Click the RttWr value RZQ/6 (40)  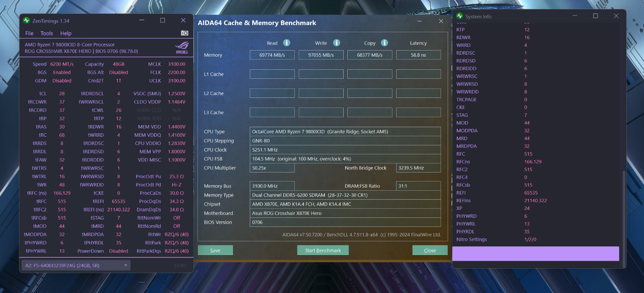point(177,234)
